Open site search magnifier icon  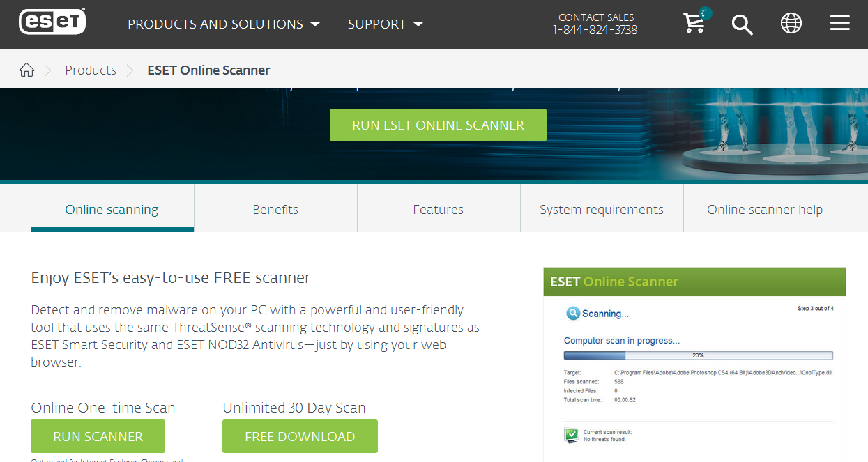742,24
